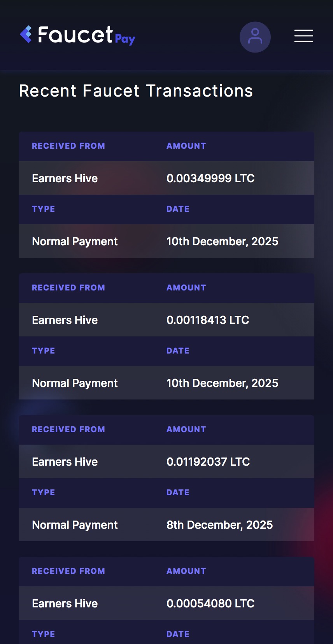
Task: Click the 0.01192037 LTC amount
Action: (x=208, y=462)
